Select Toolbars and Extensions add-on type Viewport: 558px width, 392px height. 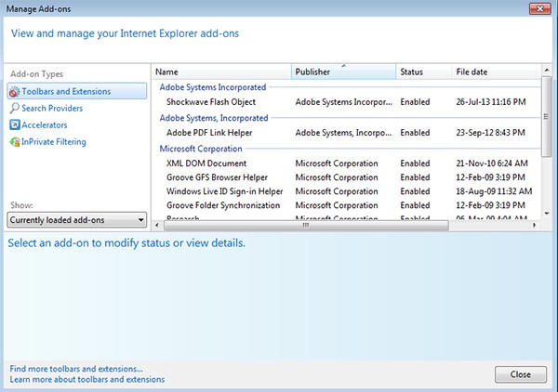(x=77, y=91)
